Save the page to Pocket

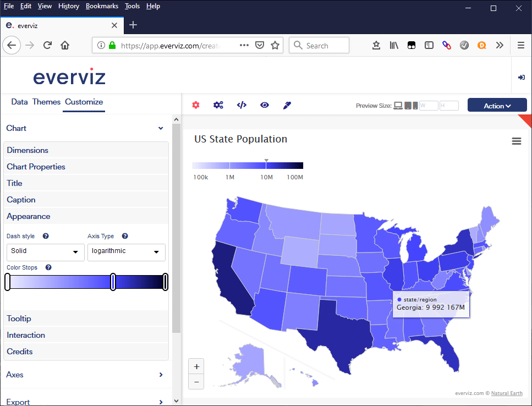point(412,45)
